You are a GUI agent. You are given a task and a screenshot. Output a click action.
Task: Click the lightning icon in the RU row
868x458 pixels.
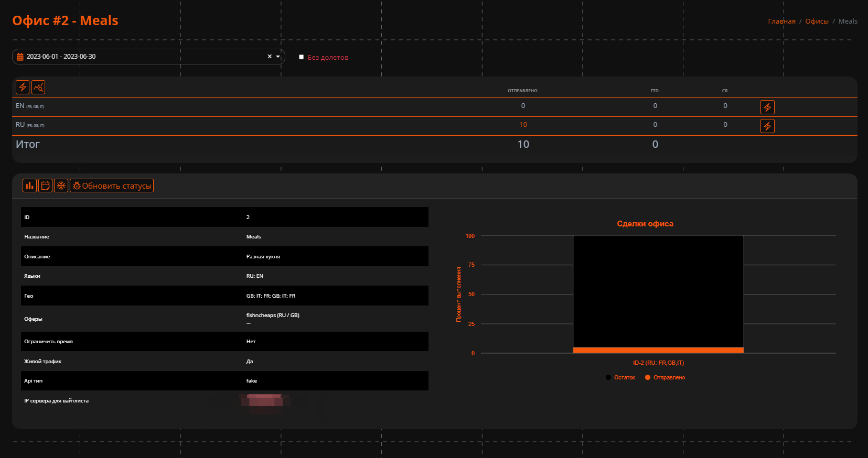767,126
